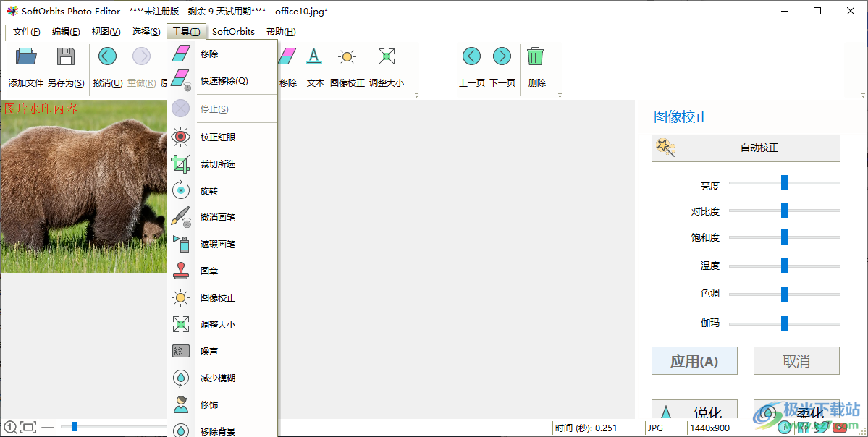Image resolution: width=868 pixels, height=437 pixels.
Task: Click the YouTube icon in status bar
Action: (840, 427)
